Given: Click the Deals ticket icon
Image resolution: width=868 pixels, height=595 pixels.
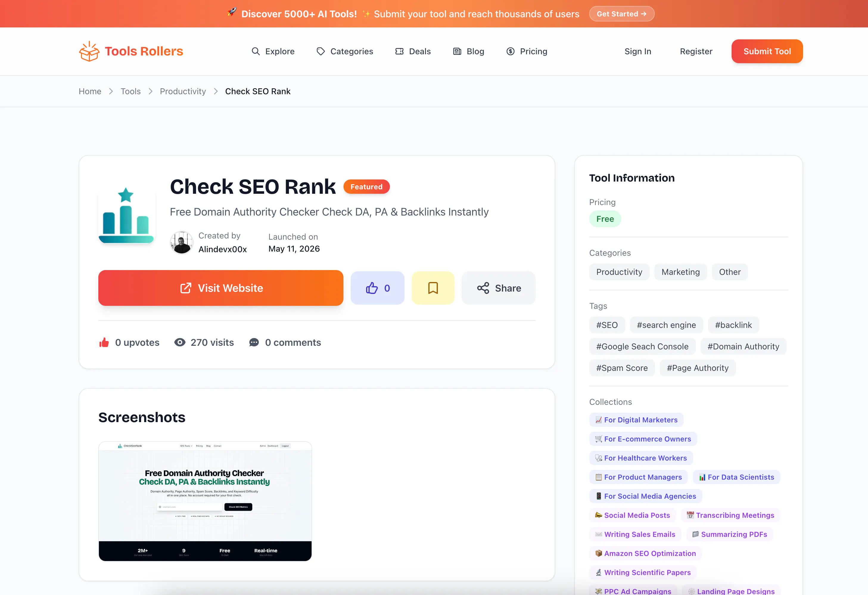Looking at the screenshot, I should point(399,51).
